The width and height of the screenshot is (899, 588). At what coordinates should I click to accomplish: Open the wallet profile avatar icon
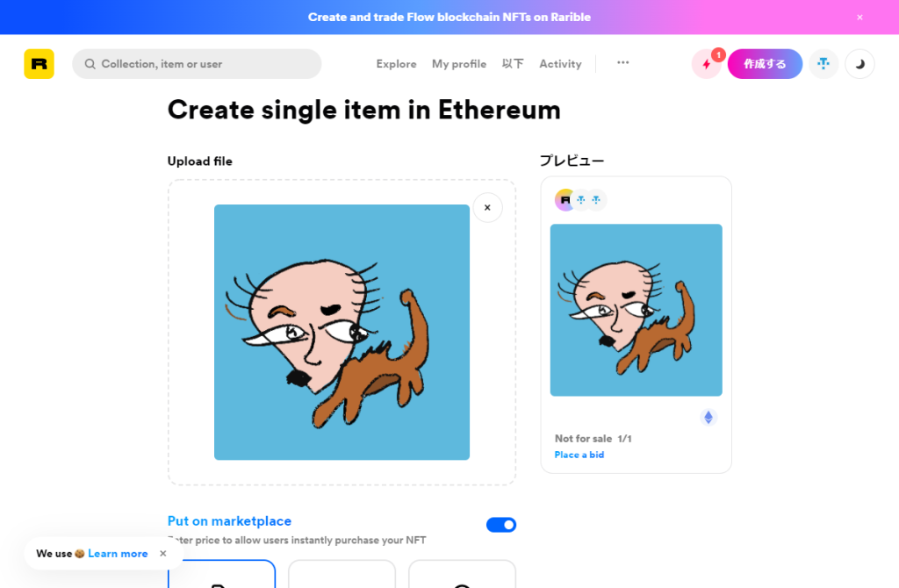coord(823,64)
